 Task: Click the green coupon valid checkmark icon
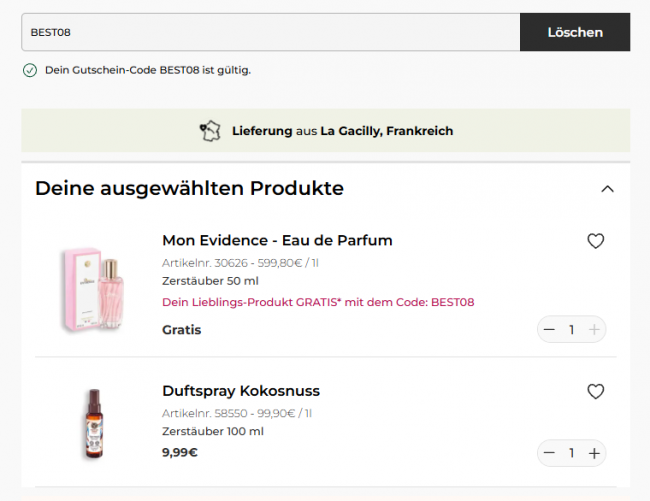pos(30,70)
